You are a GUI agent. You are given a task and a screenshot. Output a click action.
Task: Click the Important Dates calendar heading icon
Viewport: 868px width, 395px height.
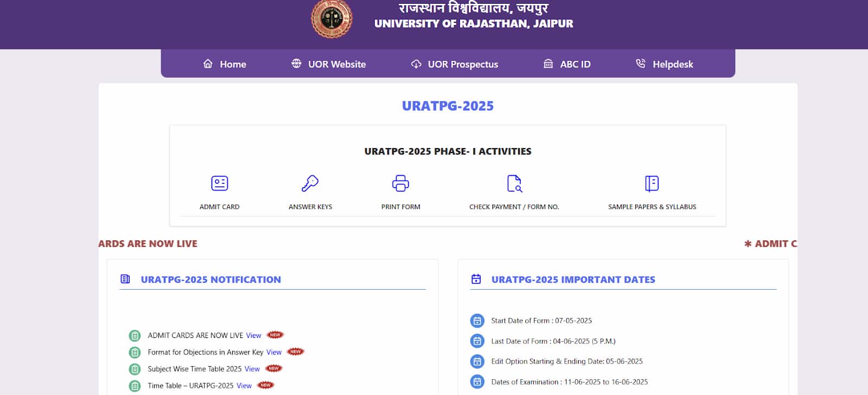476,279
